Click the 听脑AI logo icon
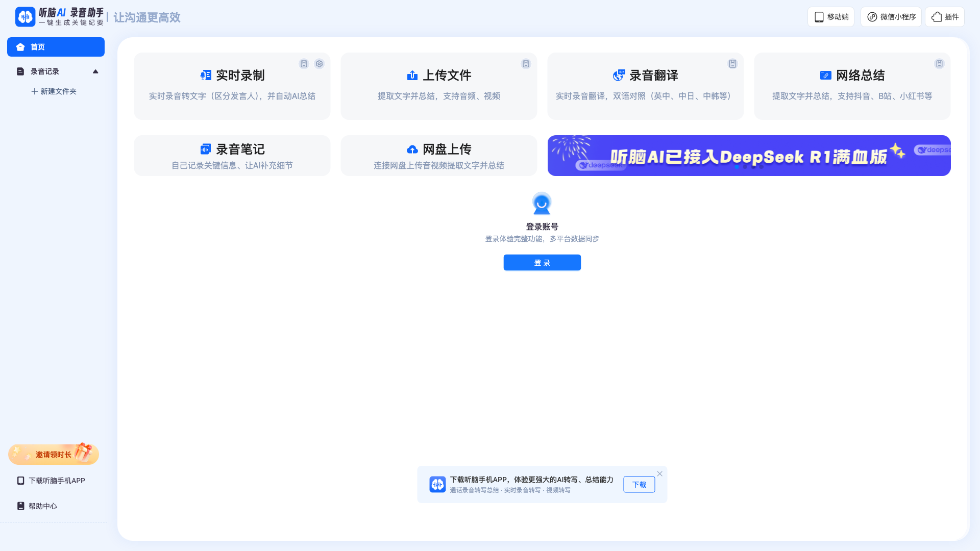The height and width of the screenshot is (551, 980). pyautogui.click(x=25, y=17)
